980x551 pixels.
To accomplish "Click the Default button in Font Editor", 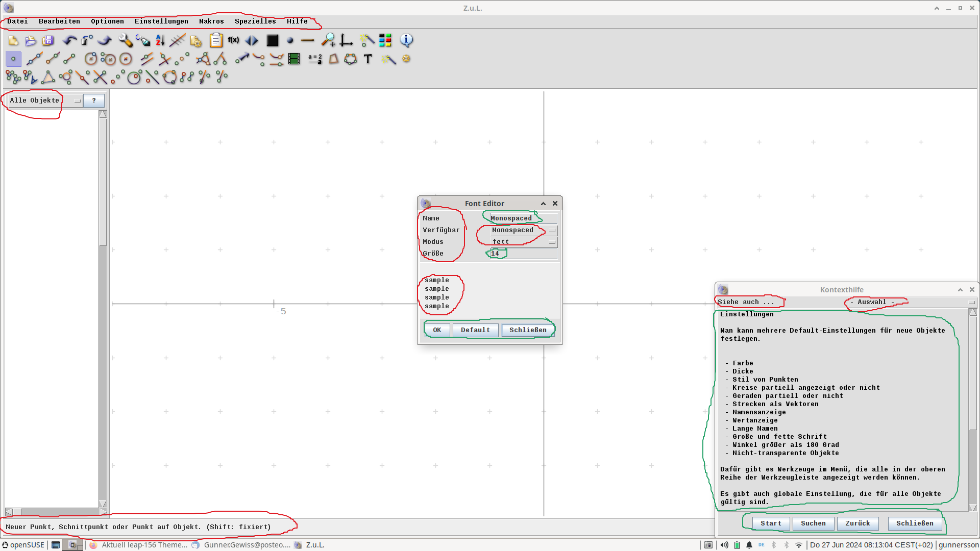I will coord(475,330).
